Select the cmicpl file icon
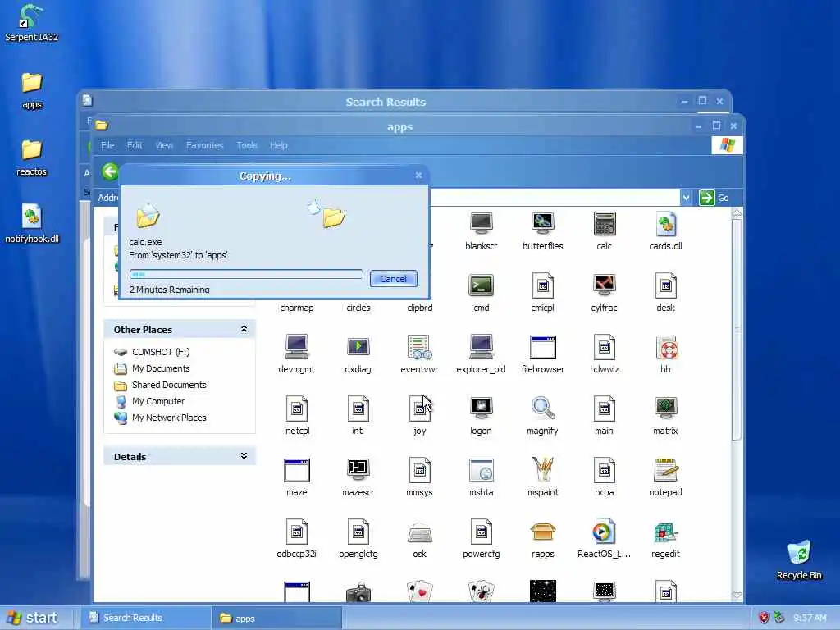Screen dimensions: 840x630 pyautogui.click(x=543, y=286)
